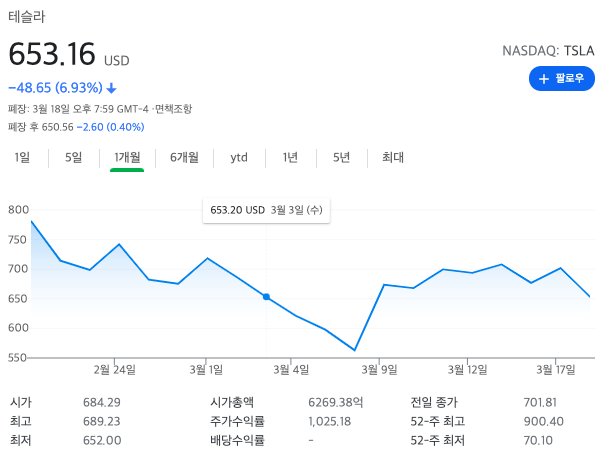Click the 전일 종가 label

[434, 402]
